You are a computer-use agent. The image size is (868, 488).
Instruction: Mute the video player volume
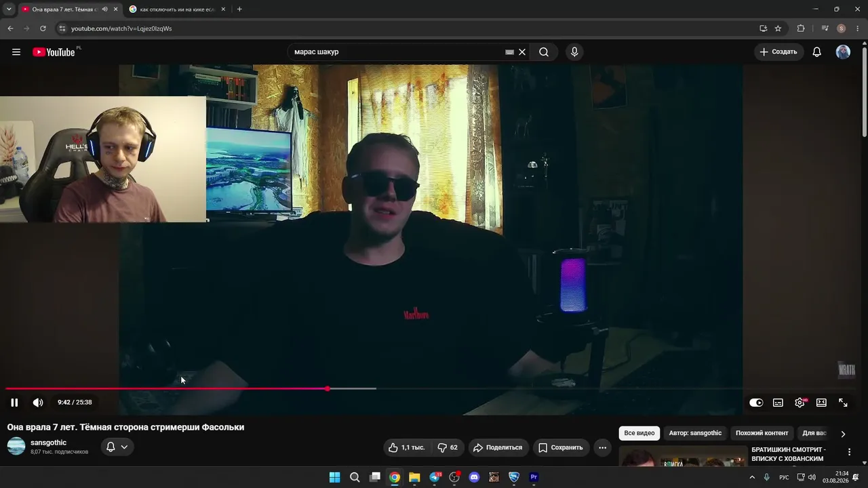(x=38, y=403)
